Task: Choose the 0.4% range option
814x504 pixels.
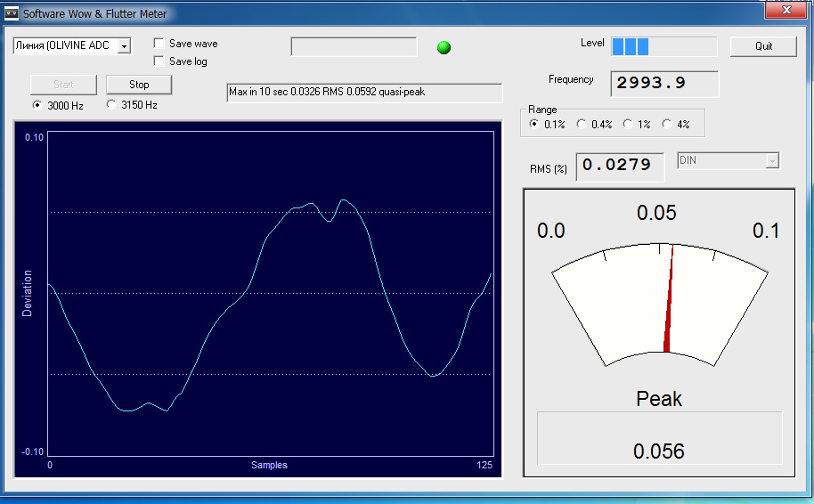Action: point(581,124)
